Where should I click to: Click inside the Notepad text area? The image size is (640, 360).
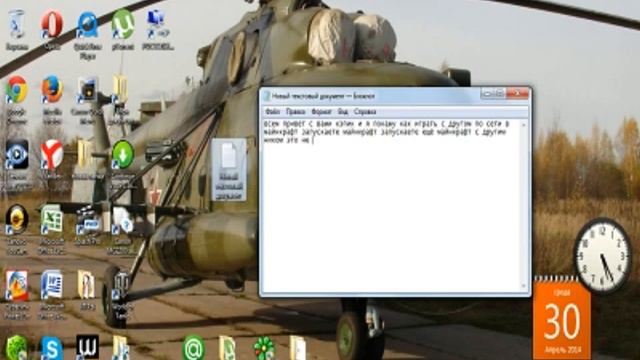pos(391,204)
